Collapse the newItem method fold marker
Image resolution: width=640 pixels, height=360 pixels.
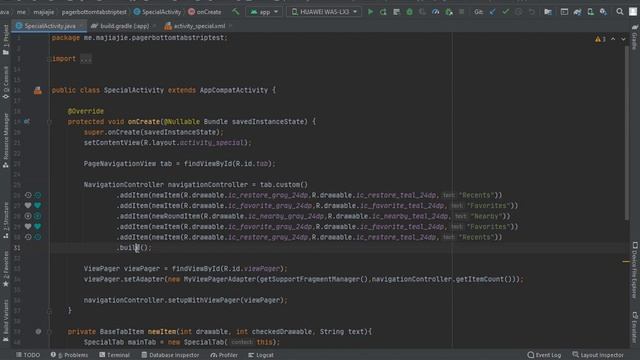[x=49, y=332]
